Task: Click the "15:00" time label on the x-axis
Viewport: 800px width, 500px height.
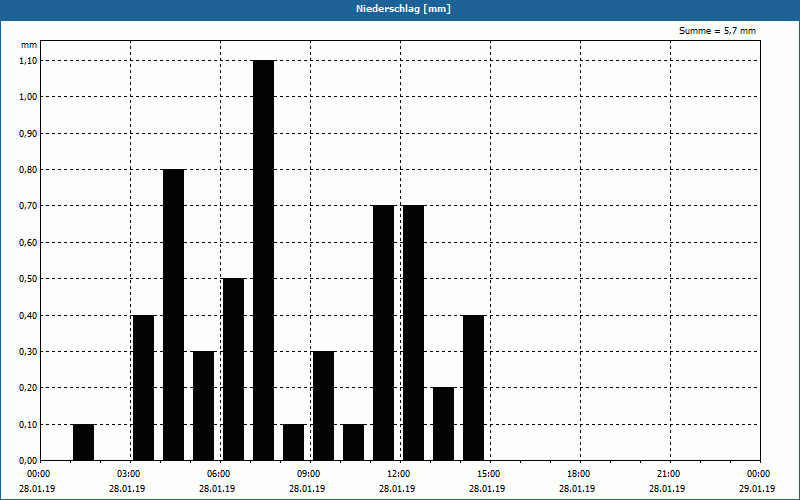Action: [489, 474]
